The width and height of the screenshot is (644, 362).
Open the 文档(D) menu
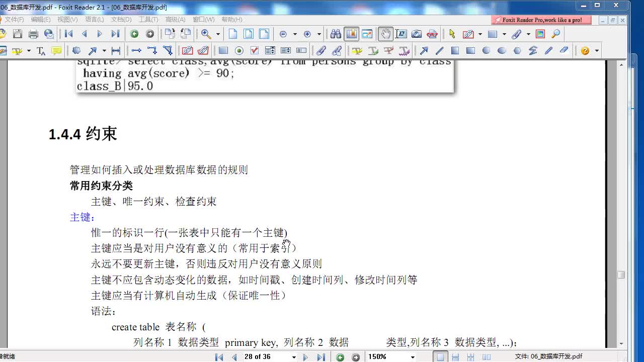click(121, 19)
